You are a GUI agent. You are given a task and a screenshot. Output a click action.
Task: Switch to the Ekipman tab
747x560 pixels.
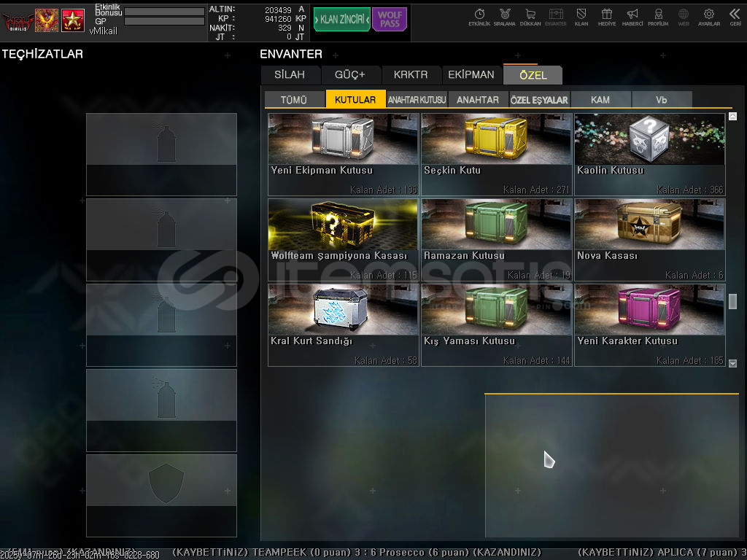471,75
